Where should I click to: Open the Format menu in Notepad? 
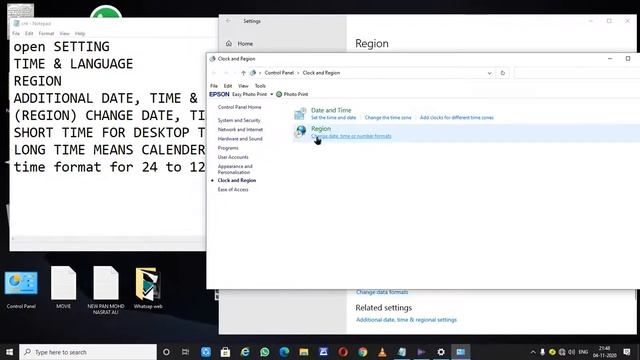pyautogui.click(x=46, y=33)
